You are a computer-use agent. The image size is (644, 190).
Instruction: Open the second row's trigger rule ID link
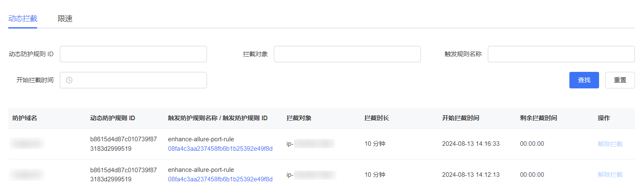click(x=220, y=179)
